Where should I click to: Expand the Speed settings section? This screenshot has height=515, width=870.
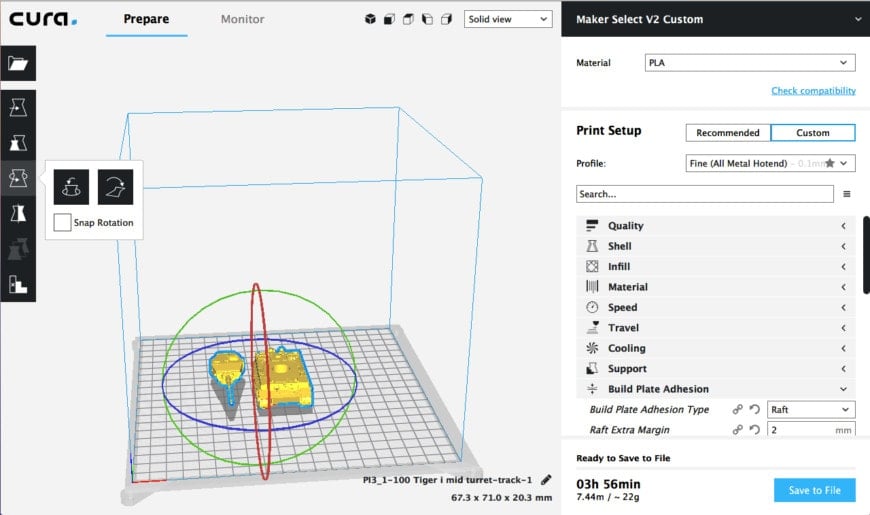(716, 307)
